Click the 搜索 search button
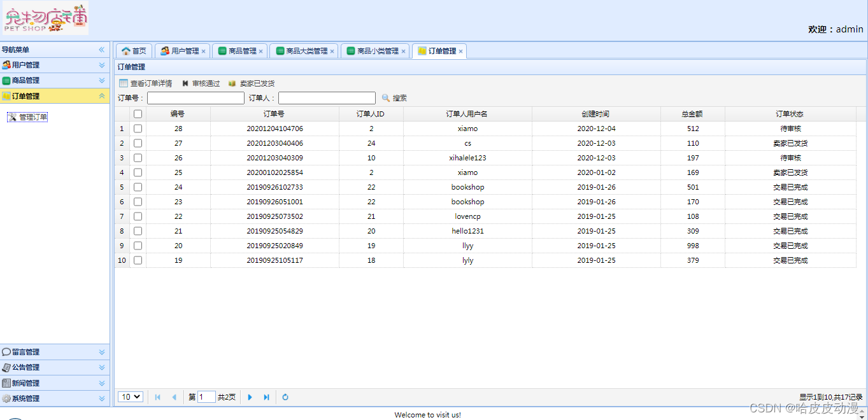Image resolution: width=868 pixels, height=420 pixels. [x=394, y=98]
